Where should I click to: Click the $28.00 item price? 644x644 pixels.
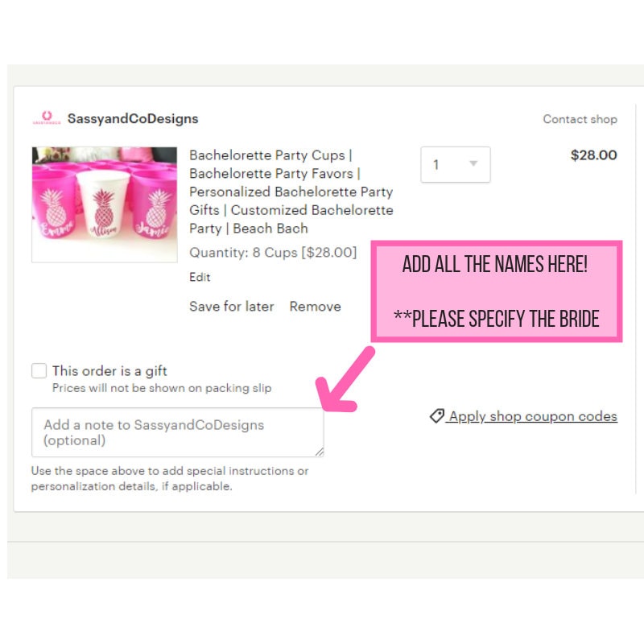coord(593,155)
